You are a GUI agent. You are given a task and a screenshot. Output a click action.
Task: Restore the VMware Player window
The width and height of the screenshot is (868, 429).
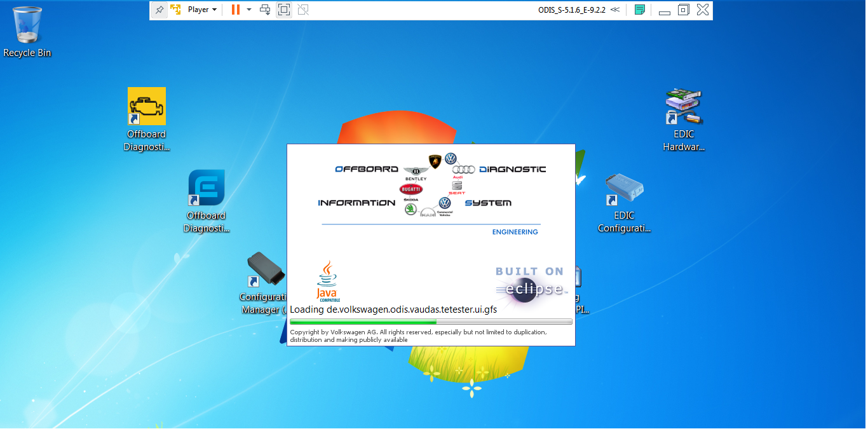[684, 10]
